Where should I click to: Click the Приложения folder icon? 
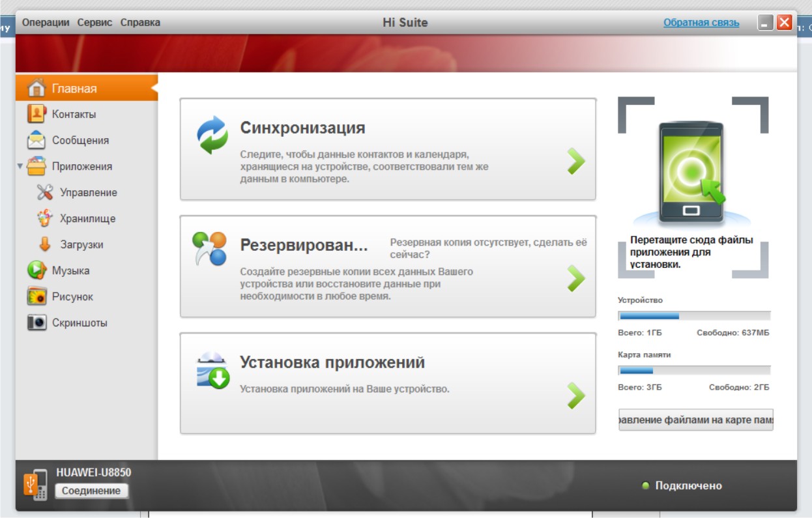pyautogui.click(x=36, y=166)
